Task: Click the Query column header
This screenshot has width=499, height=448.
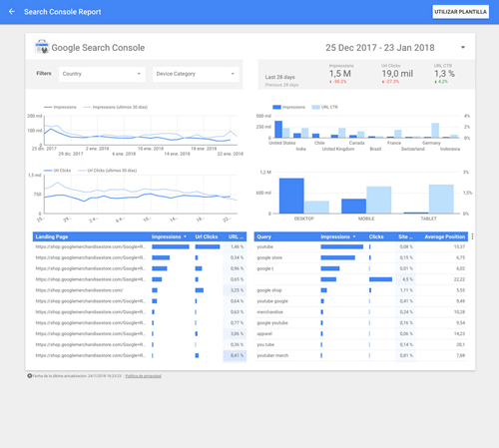Action: (264, 236)
